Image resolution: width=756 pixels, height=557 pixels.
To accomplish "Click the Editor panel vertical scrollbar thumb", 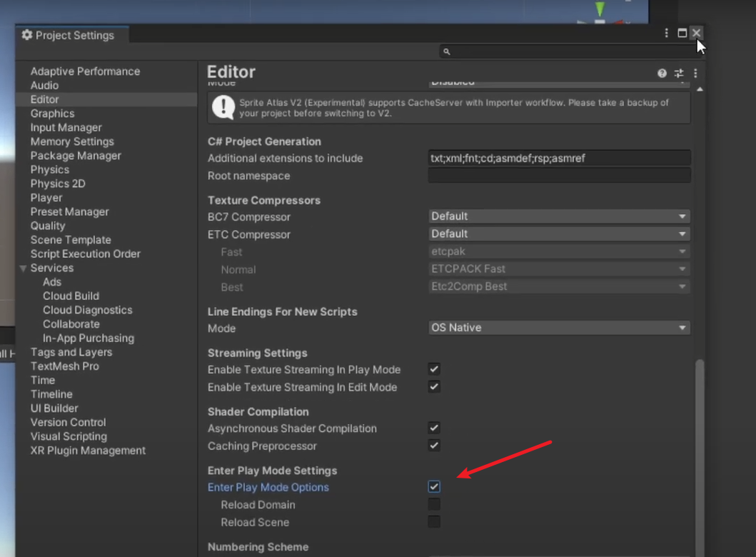I will [700, 457].
